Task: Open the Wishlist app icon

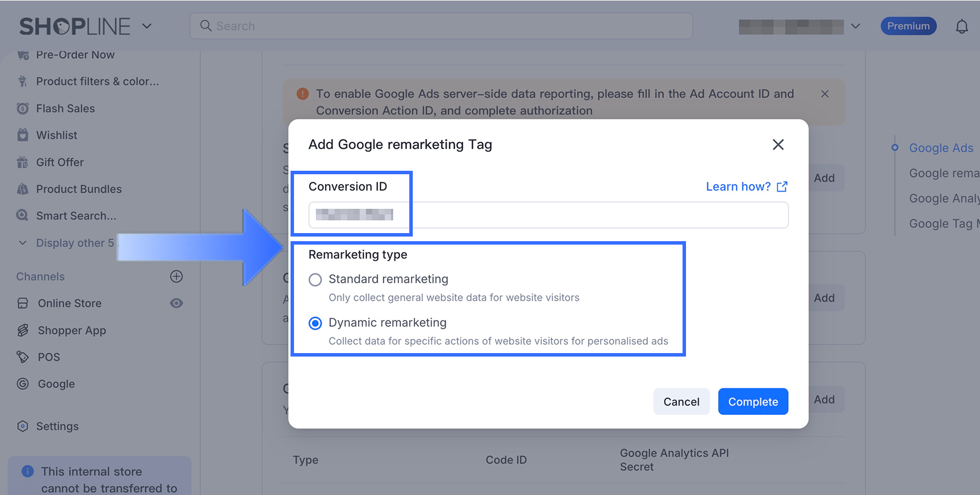Action: coord(22,135)
